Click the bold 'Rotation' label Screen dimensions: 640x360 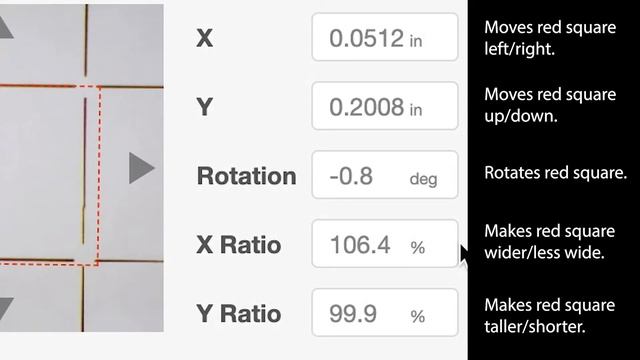[247, 176]
